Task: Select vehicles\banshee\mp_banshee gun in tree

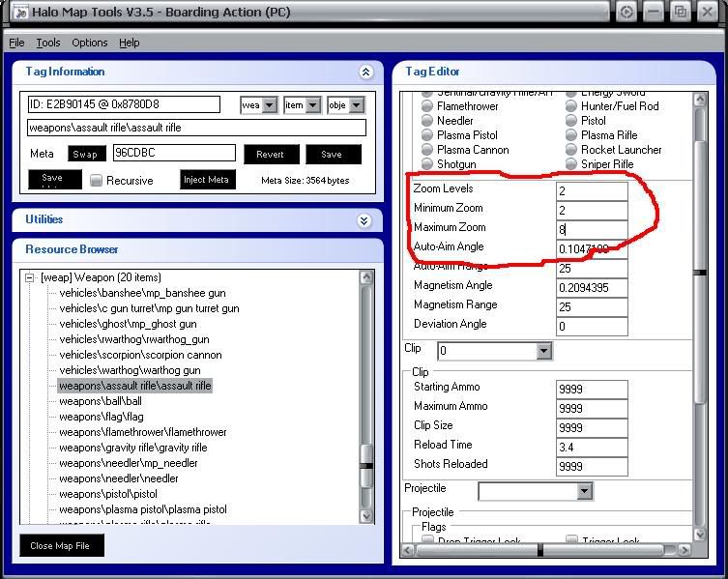Action: (x=142, y=293)
